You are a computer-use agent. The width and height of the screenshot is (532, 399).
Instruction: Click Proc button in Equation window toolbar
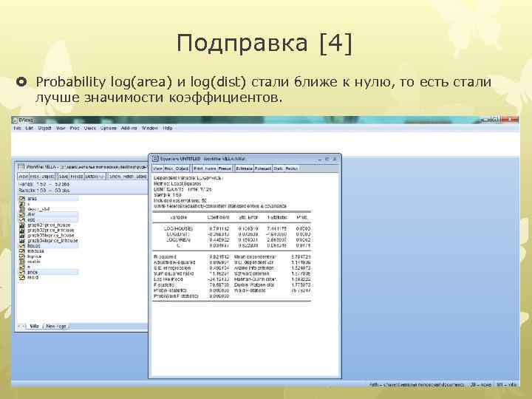point(169,168)
